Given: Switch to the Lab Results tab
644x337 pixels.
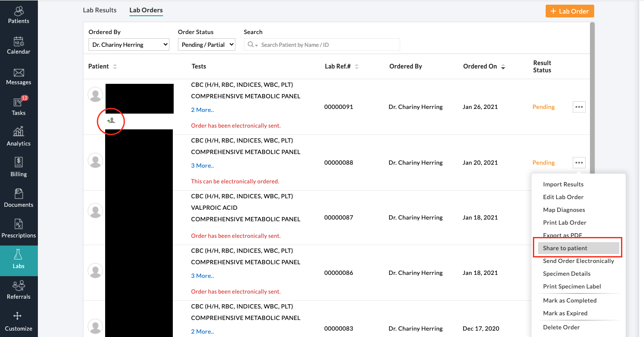Looking at the screenshot, I should [x=100, y=10].
